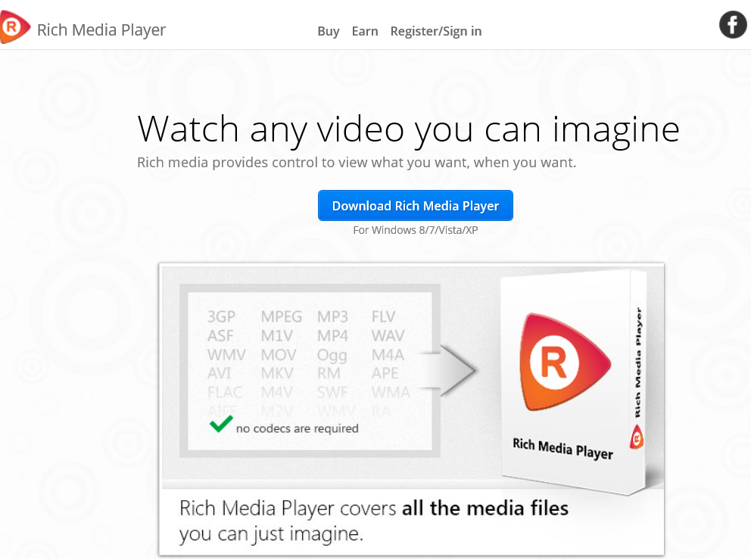Screen dimensions: 751x560
Task: Click the AVI format label
Action: coord(219,373)
